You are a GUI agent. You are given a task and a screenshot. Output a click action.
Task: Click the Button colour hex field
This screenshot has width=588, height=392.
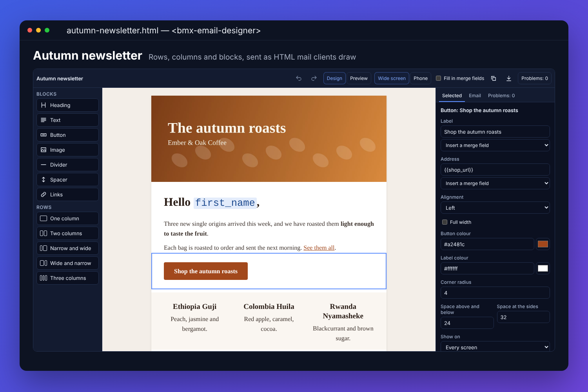[487, 244]
